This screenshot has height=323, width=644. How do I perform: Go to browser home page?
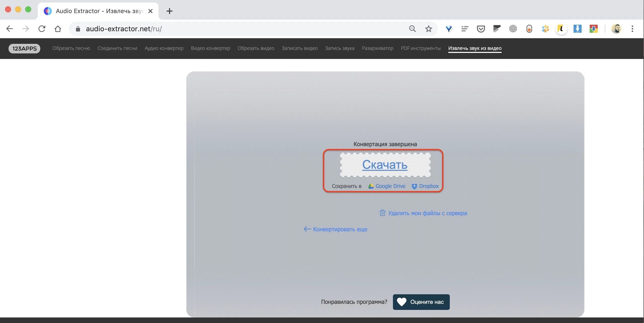pyautogui.click(x=58, y=29)
